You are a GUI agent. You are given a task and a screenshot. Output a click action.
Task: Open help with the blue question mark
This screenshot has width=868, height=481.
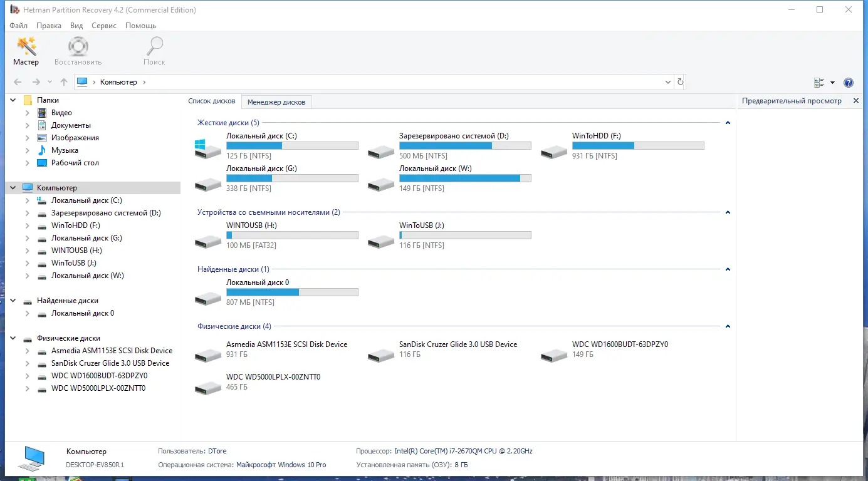[849, 83]
